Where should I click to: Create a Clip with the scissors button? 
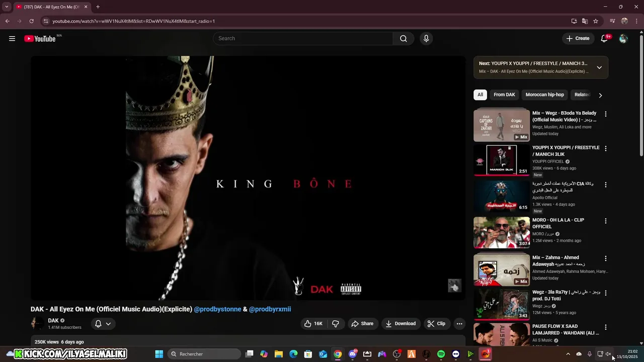click(x=436, y=324)
